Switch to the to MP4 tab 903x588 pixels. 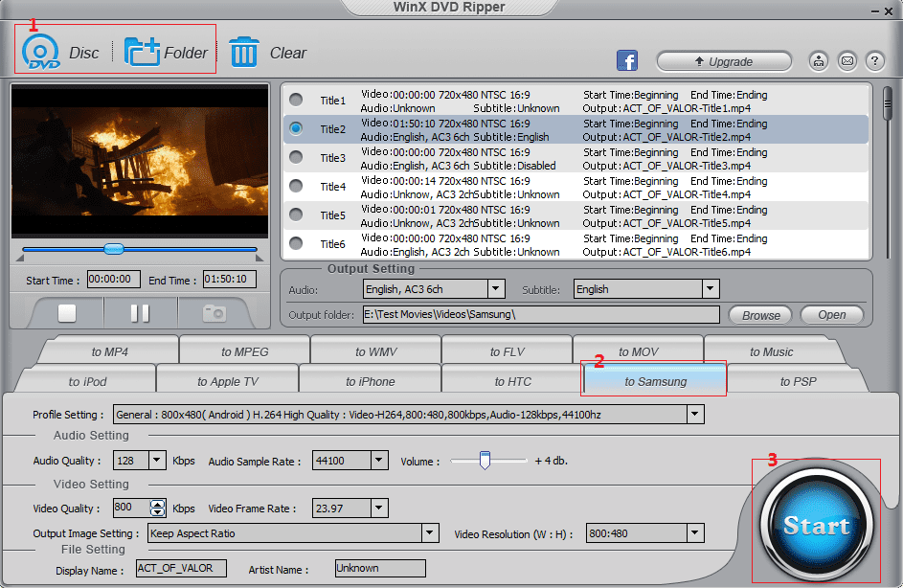pos(109,351)
